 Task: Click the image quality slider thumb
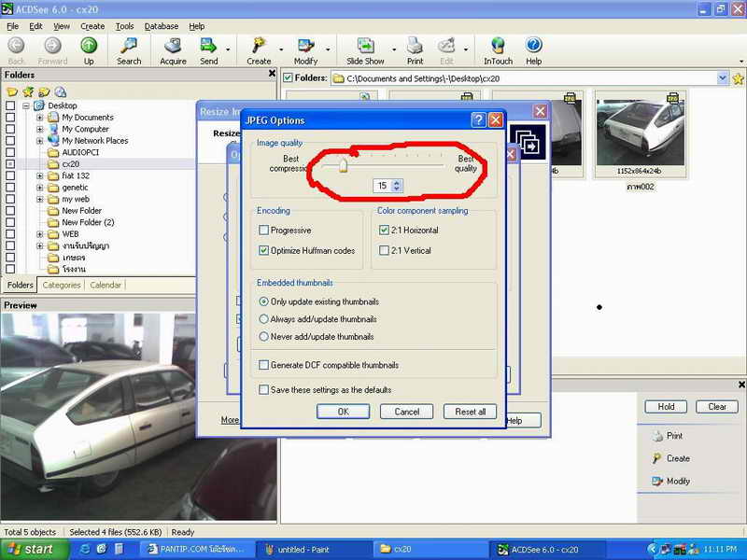(x=343, y=166)
